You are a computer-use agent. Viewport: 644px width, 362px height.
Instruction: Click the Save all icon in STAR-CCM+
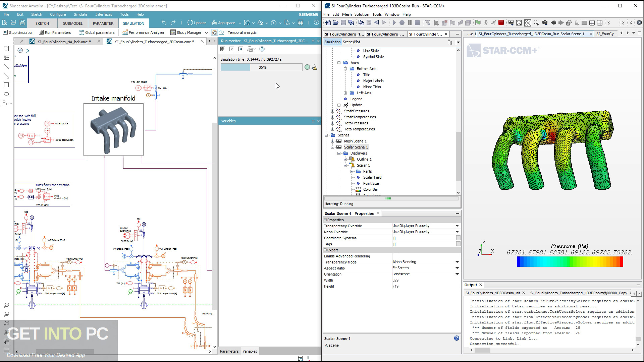[351, 23]
